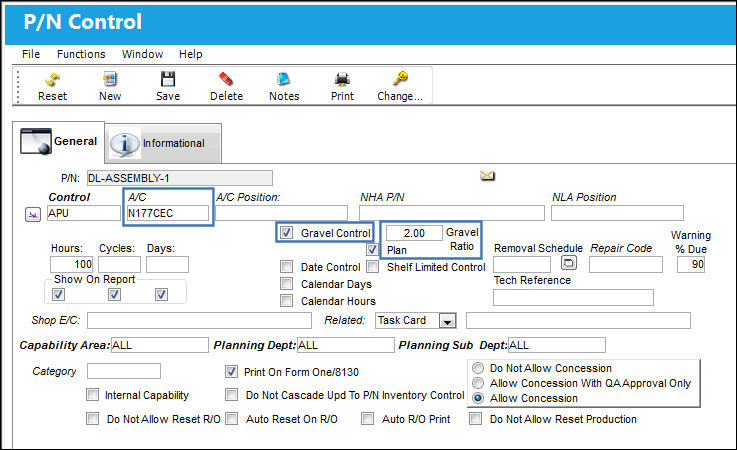Toggle Show On Report checkbox under Hours
This screenshot has width=737, height=450.
(59, 295)
